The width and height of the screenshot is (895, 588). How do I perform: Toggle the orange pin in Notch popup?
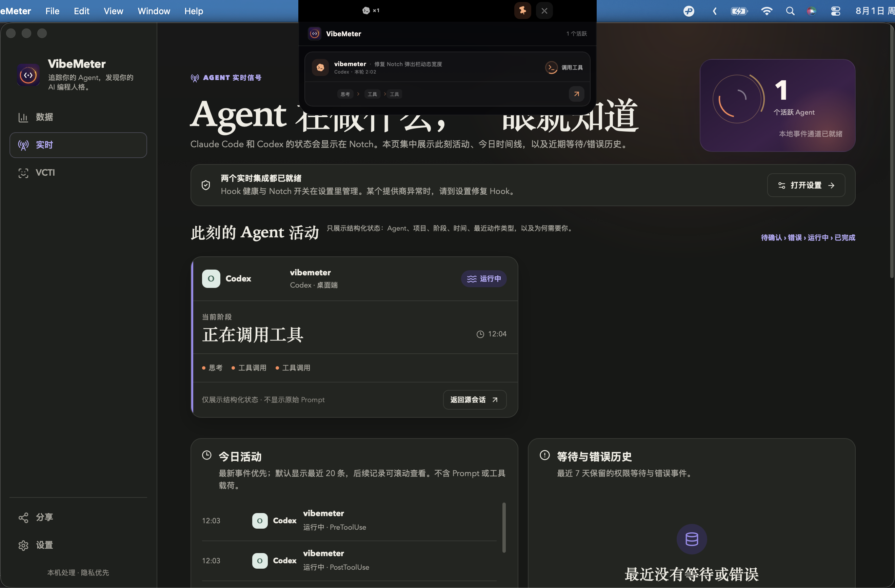point(522,11)
